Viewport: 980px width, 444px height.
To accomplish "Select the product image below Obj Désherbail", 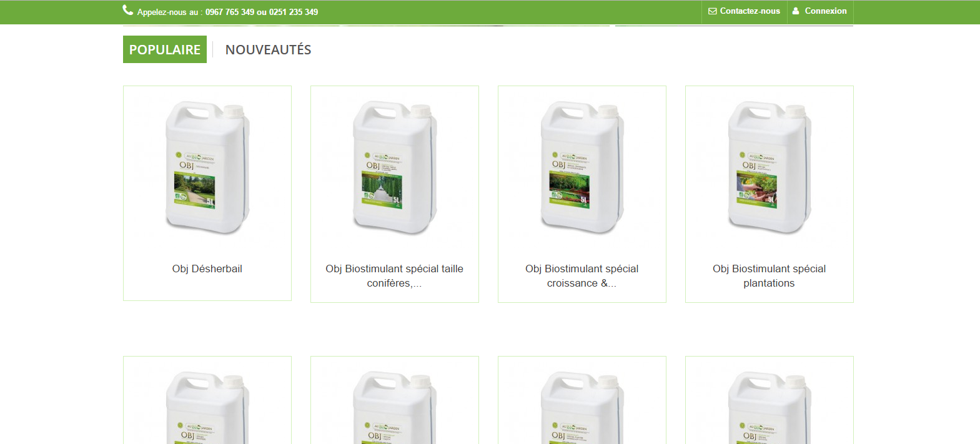I will pos(207,406).
